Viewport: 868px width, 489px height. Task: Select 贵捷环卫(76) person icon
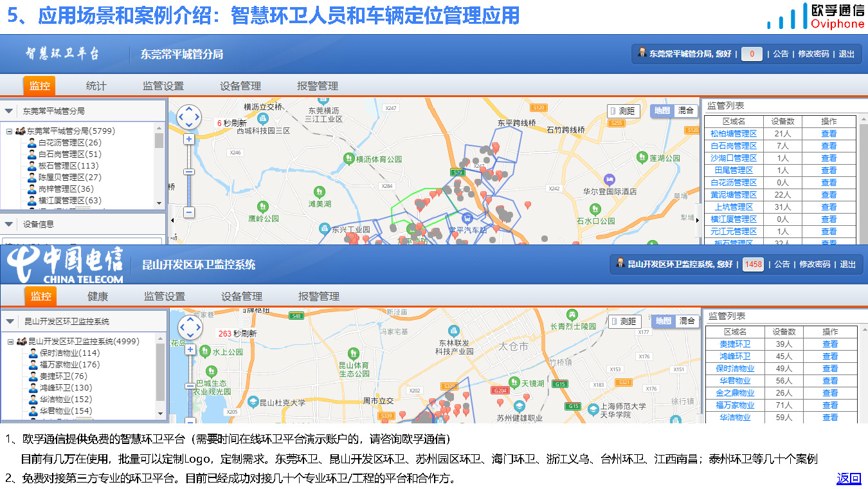pyautogui.click(x=33, y=376)
